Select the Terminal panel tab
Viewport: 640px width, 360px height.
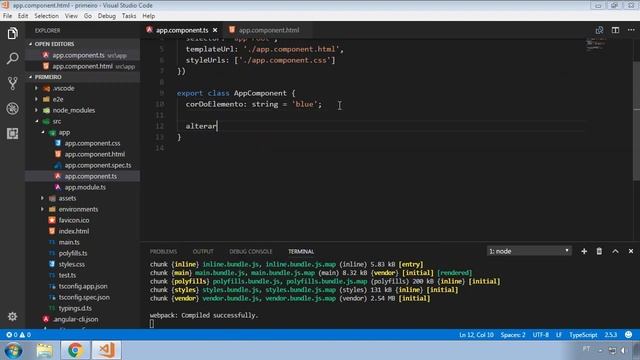point(301,251)
